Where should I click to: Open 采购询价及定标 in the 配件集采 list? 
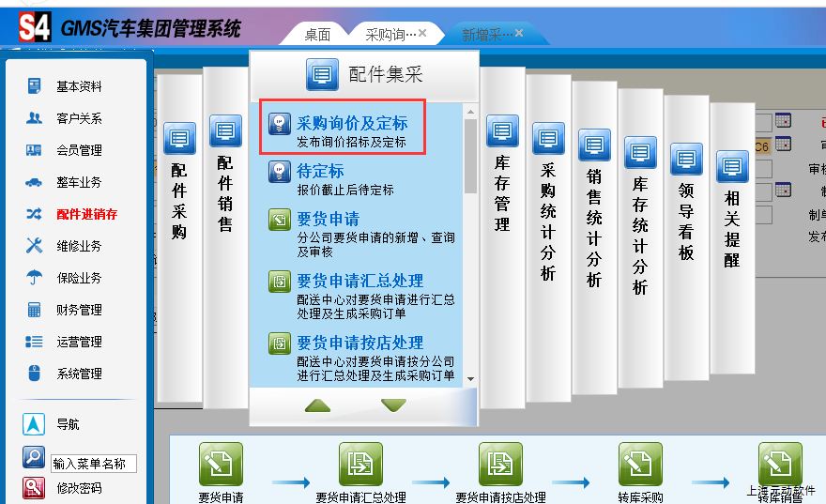pos(351,123)
